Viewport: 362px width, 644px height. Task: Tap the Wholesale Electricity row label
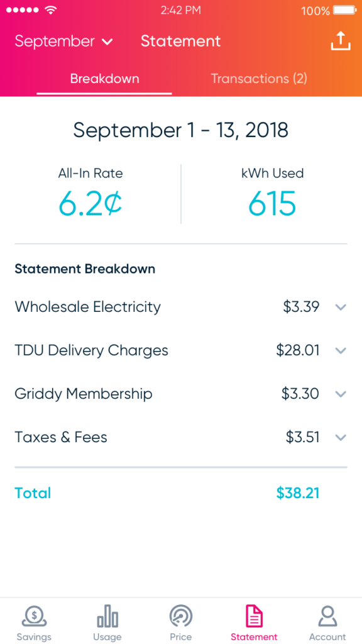(x=88, y=307)
